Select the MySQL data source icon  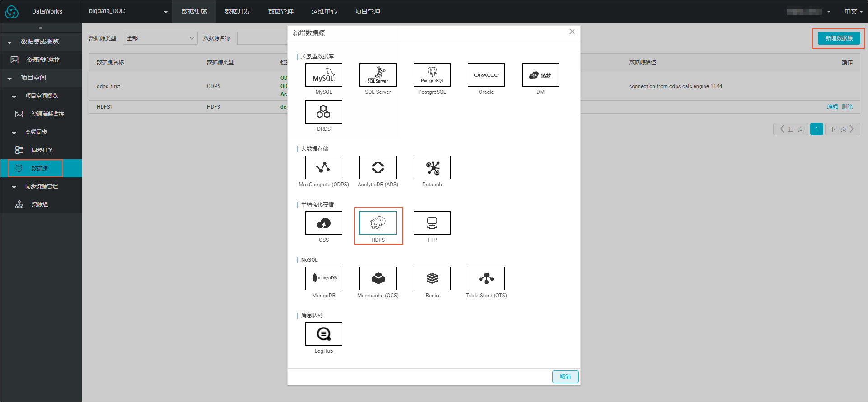323,75
